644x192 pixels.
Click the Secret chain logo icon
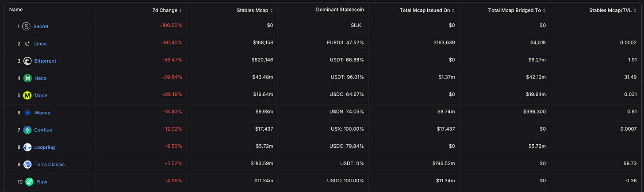point(26,26)
